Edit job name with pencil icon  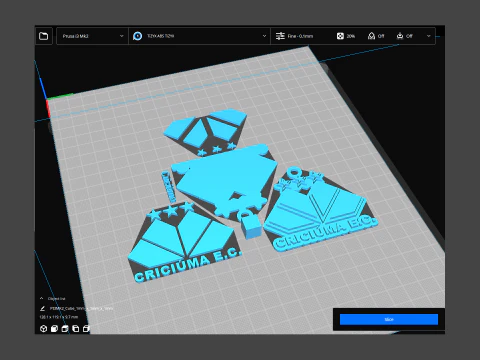point(42,309)
